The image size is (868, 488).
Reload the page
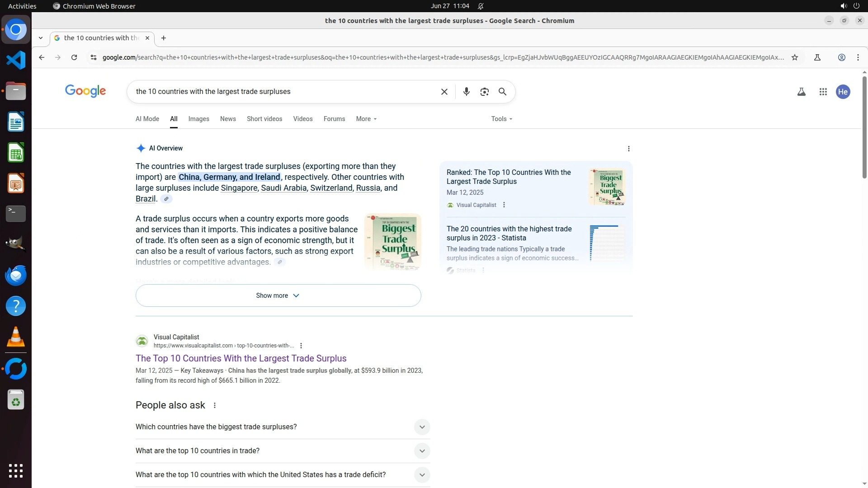(74, 57)
